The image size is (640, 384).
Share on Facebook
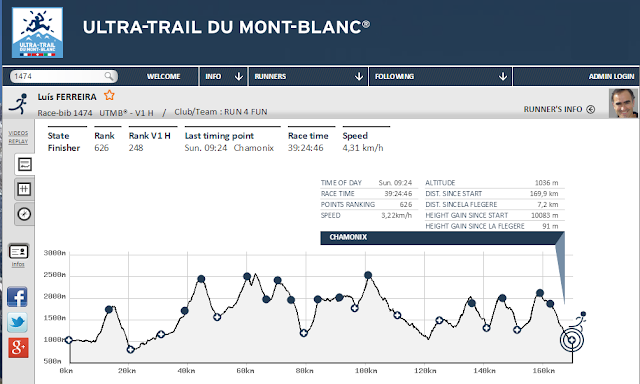point(17,297)
